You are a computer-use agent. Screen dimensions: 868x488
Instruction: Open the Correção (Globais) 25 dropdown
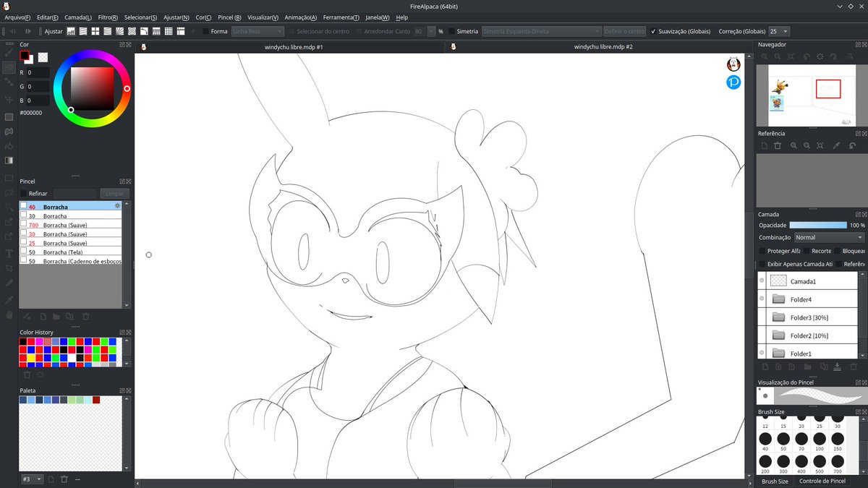click(779, 31)
